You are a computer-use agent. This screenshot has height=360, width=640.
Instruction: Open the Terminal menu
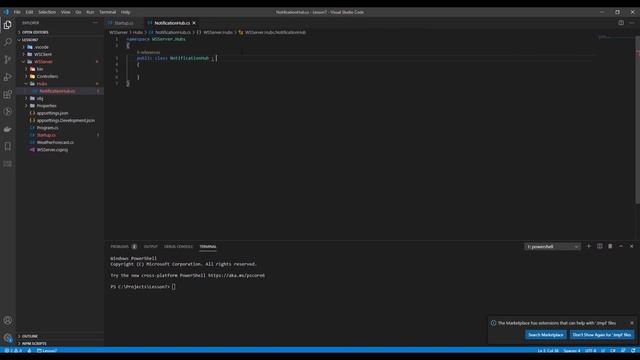[107, 12]
